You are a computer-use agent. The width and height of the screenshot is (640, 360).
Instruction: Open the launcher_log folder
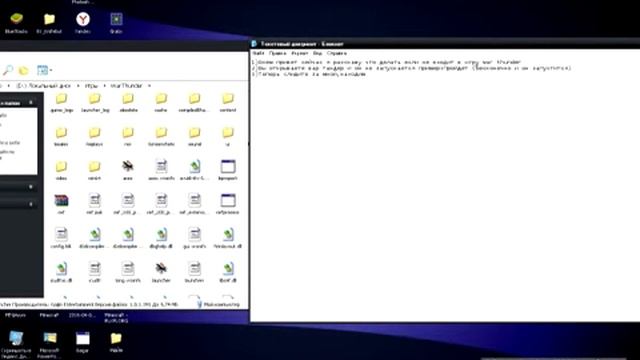(95, 102)
